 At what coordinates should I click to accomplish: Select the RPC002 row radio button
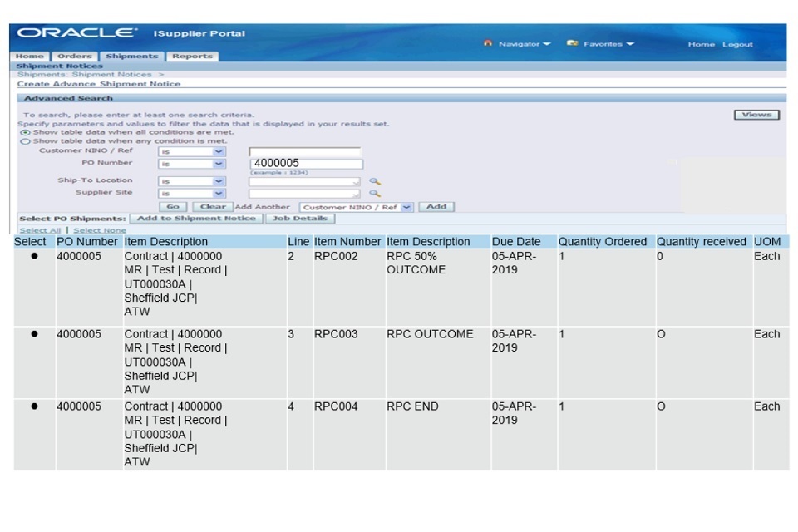(x=34, y=257)
